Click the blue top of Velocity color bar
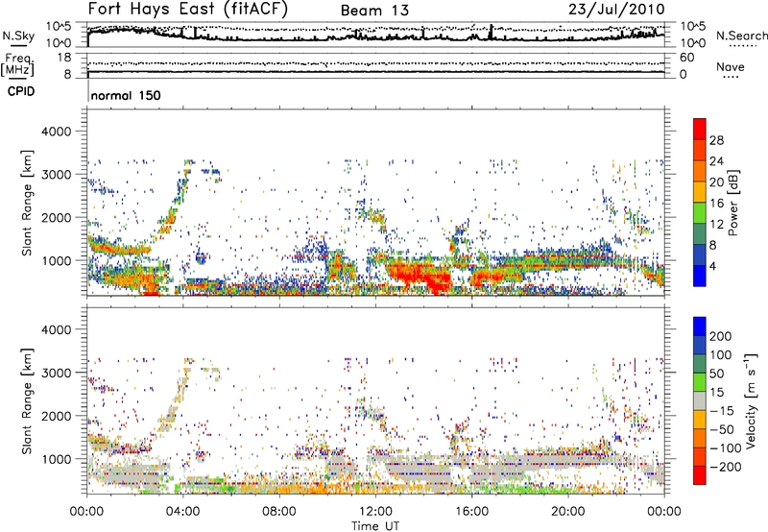 [700, 326]
